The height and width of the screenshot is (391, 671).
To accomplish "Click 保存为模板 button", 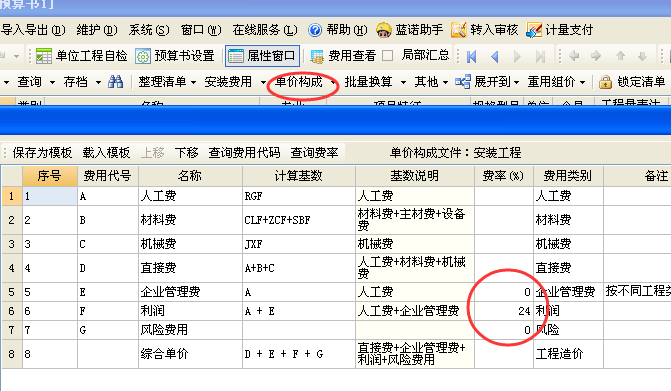I will (42, 153).
